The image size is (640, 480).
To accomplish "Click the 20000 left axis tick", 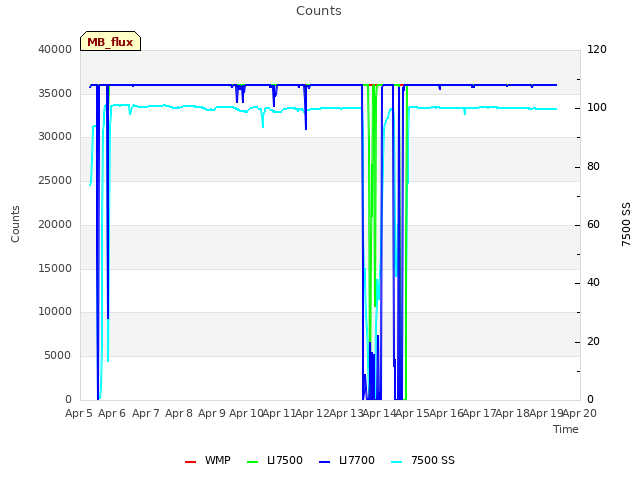I will click(55, 224).
